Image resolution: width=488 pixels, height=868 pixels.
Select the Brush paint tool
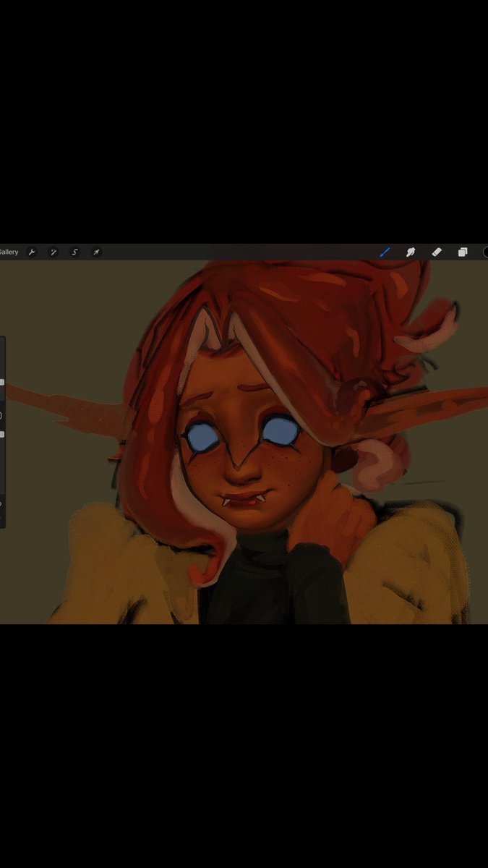click(x=385, y=252)
